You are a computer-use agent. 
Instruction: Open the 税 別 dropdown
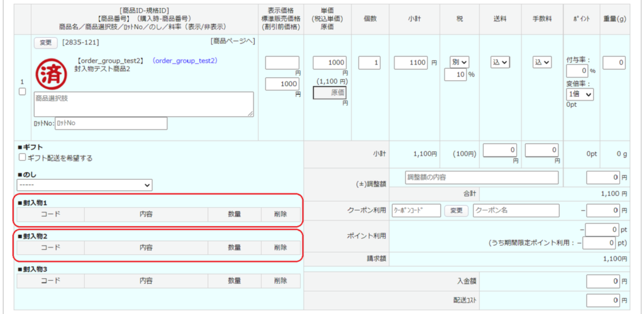(x=460, y=62)
